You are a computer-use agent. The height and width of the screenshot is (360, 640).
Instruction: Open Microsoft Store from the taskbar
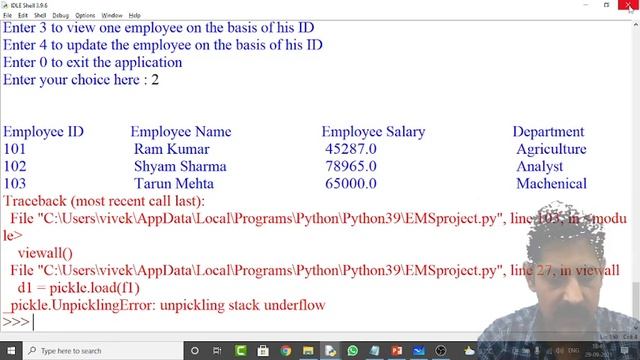tap(263, 351)
